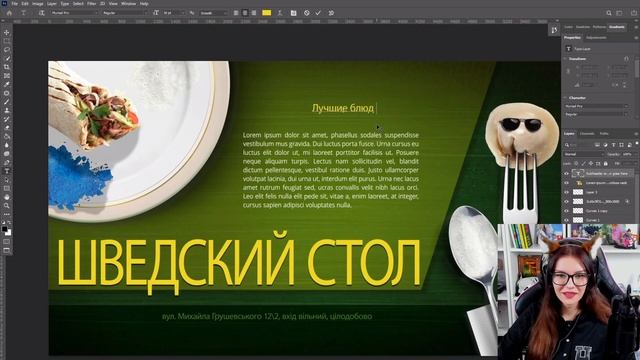
Task: Select the Frame tool
Action: (x=7, y=76)
